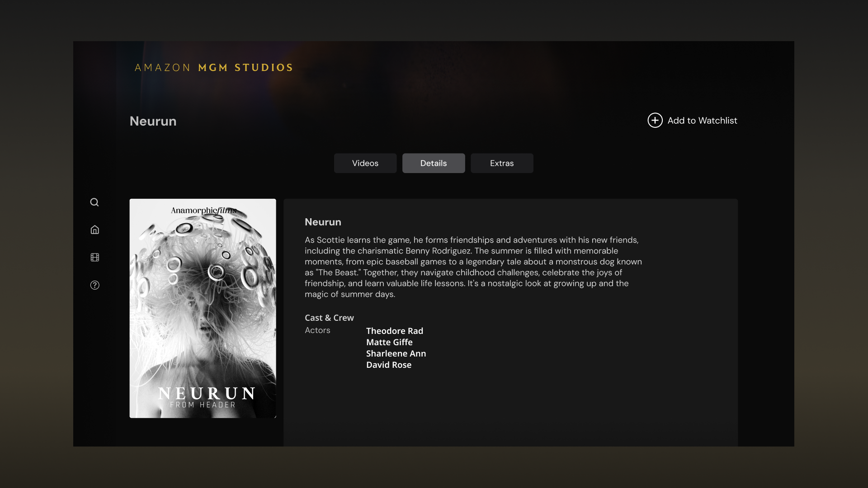868x488 pixels.
Task: Click the Amazon MGM Studios logo
Action: [x=214, y=68]
